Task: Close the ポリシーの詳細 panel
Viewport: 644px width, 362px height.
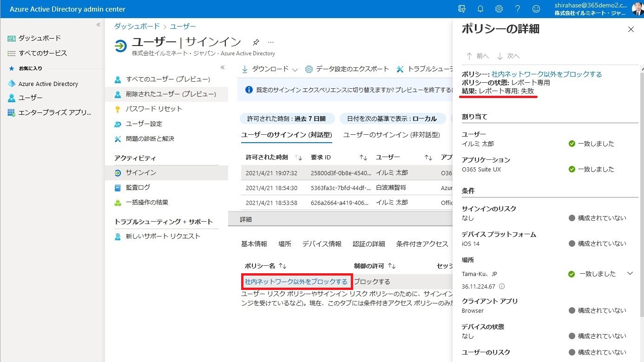Action: 631,29
